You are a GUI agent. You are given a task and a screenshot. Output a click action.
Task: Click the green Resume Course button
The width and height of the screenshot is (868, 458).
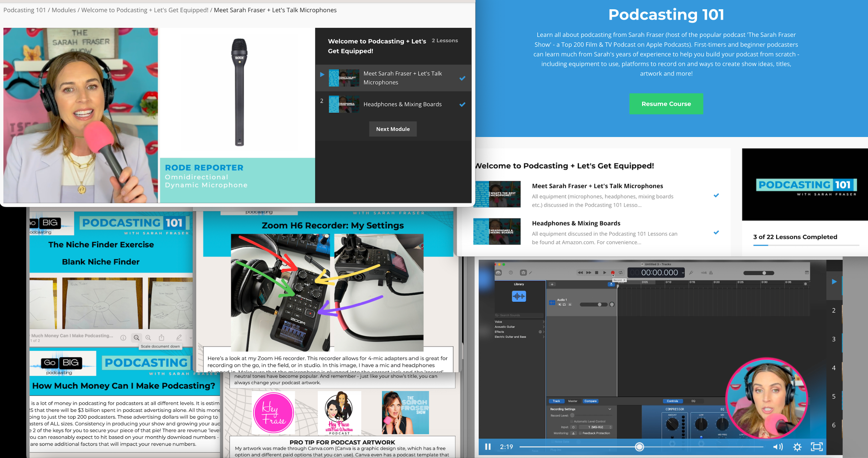tap(666, 104)
